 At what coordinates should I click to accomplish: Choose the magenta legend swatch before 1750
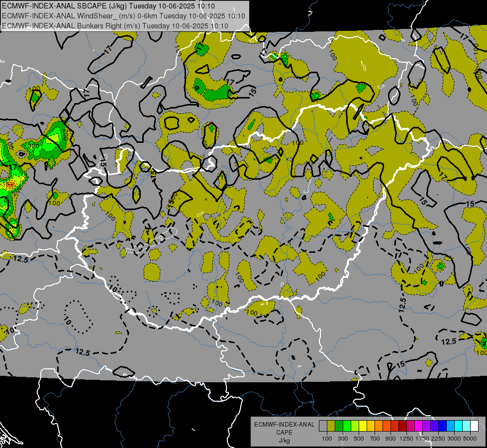(x=419, y=426)
